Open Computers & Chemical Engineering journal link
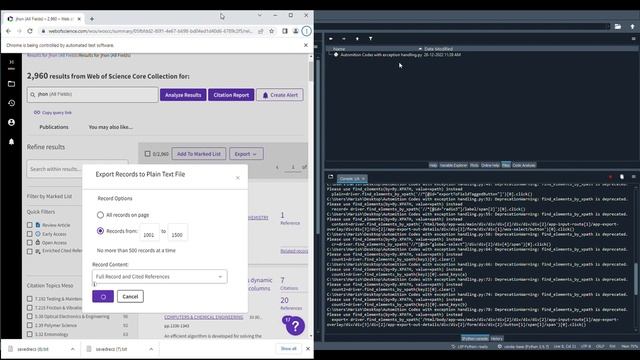Image resolution: width=640 pixels, height=360 pixels. pos(204,317)
